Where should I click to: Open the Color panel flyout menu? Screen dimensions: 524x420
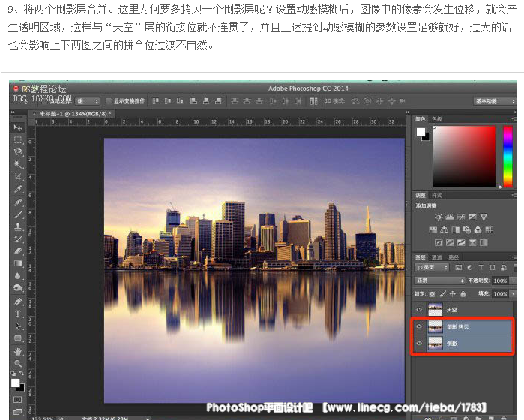point(514,118)
